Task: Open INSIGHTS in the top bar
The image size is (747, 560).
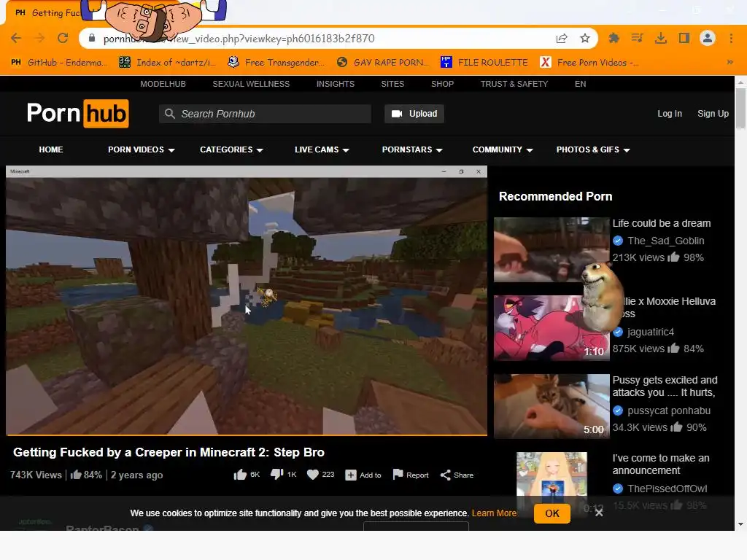Action: tap(336, 84)
